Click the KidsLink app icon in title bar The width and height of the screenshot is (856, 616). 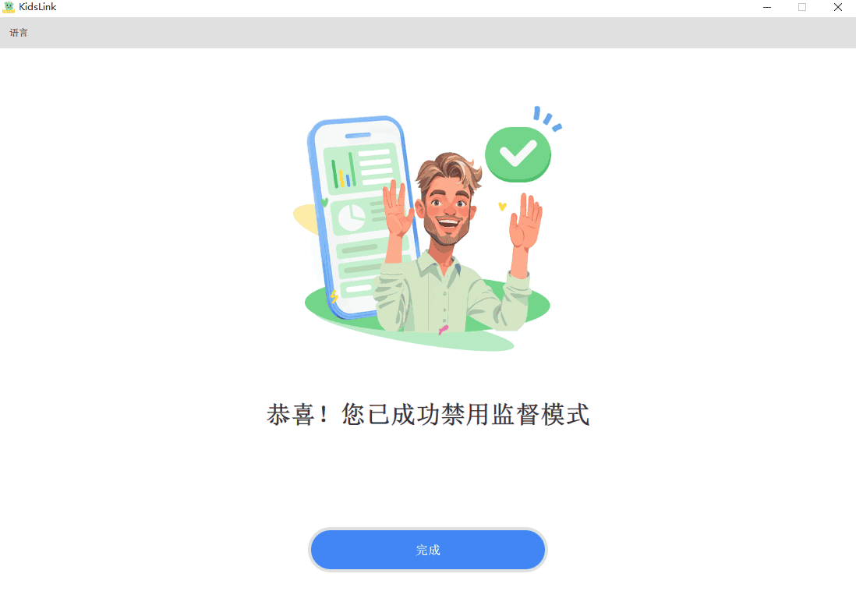(9, 7)
